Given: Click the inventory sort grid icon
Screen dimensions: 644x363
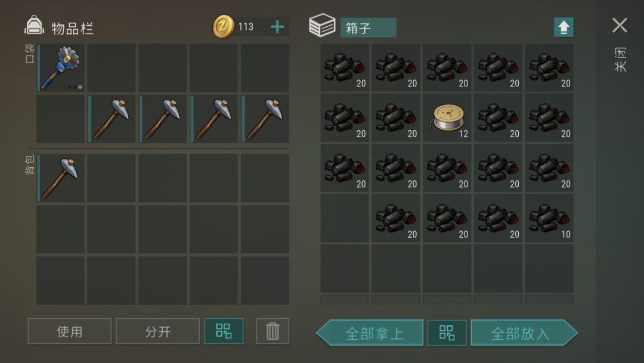Looking at the screenshot, I should click(x=224, y=331).
